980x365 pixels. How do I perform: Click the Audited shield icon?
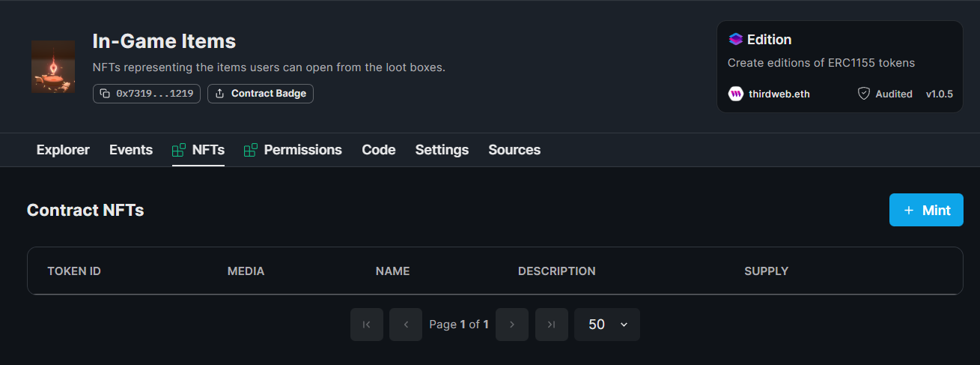863,94
